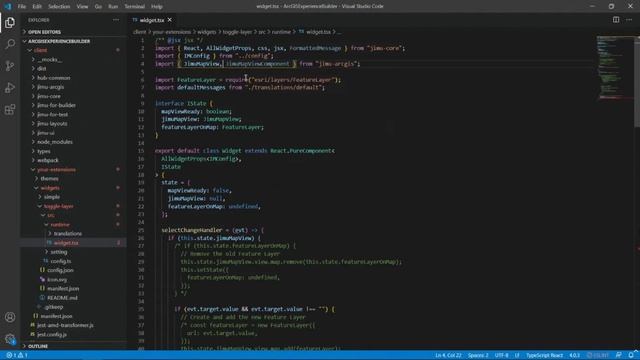
Task: Open the editor More Actions ellipsis
Action: coord(629,20)
